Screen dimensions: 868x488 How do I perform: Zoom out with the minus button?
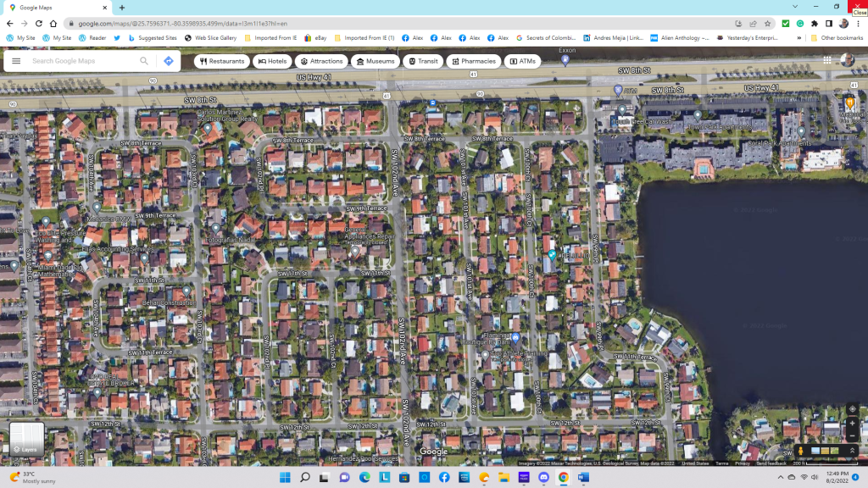point(852,435)
